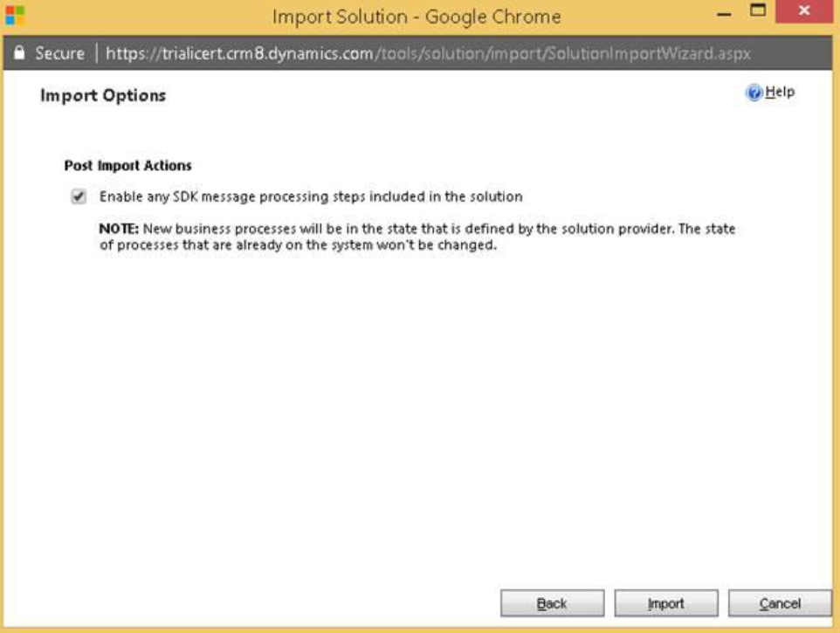Open the Help link
Viewport: 840px width, 633px height.
780,93
